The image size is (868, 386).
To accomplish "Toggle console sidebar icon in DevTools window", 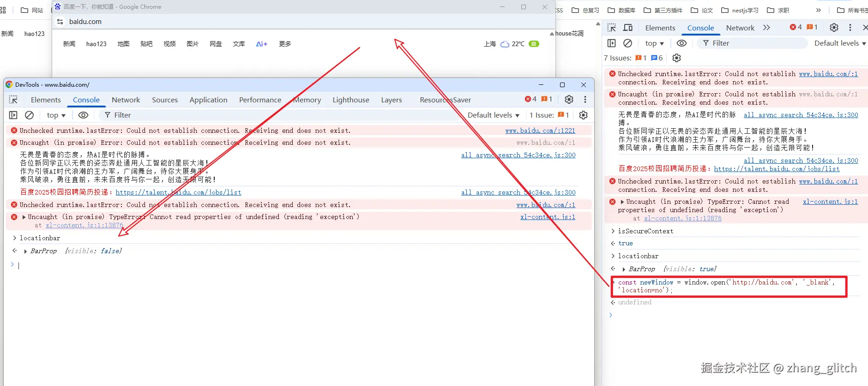I will [x=13, y=115].
